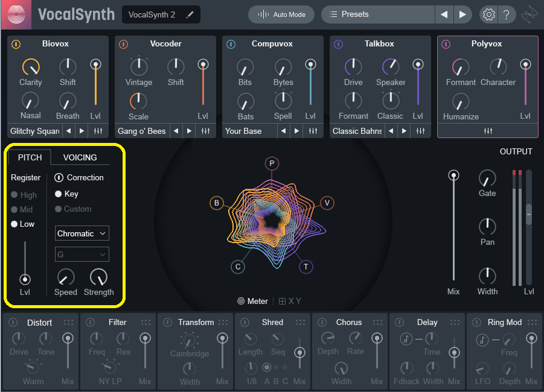Open the Chromatic scale dropdown
This screenshot has height=392, width=544.
click(82, 233)
